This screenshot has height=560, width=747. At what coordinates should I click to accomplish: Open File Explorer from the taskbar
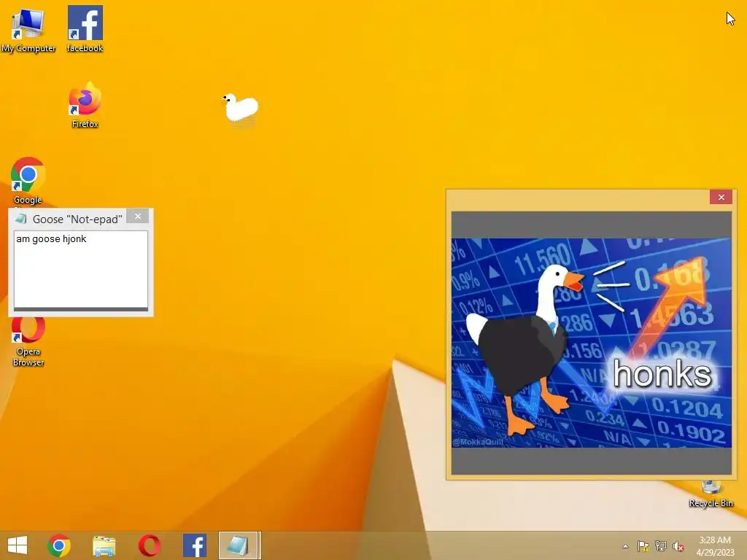click(104, 545)
